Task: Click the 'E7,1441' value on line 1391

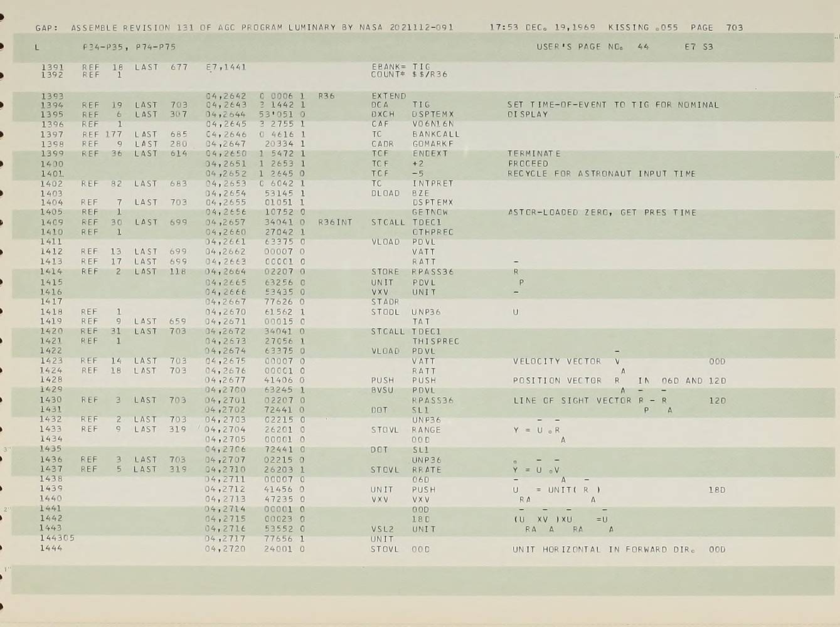Action: [226, 66]
